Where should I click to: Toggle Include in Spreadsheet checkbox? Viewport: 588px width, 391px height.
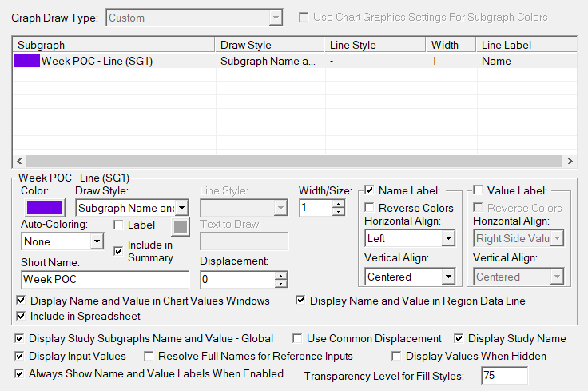(20, 316)
